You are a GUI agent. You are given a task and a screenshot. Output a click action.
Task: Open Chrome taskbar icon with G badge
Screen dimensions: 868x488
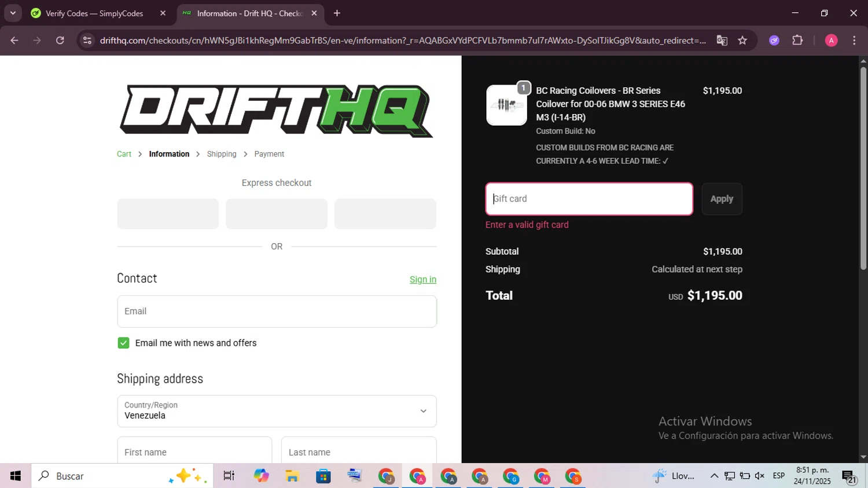tap(511, 476)
